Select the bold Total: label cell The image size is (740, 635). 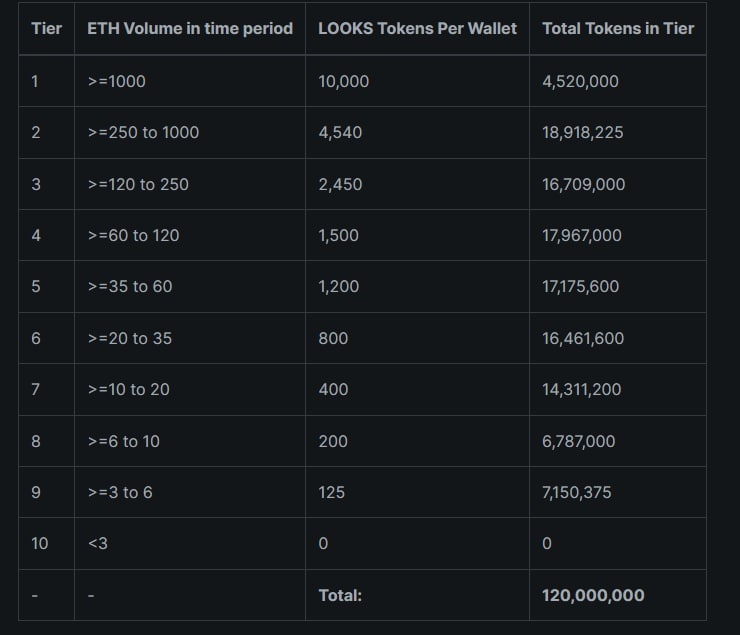point(417,595)
